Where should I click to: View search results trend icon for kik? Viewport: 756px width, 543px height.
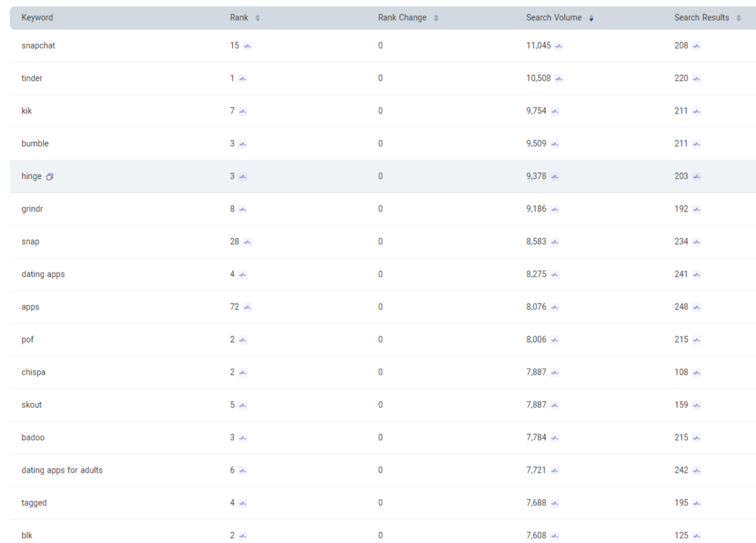696,111
